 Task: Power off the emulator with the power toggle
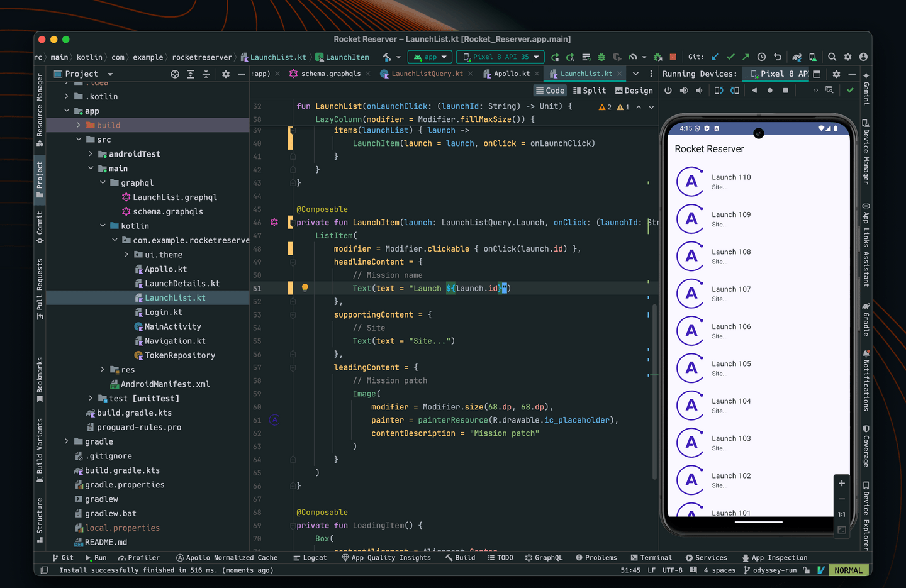[x=668, y=91]
